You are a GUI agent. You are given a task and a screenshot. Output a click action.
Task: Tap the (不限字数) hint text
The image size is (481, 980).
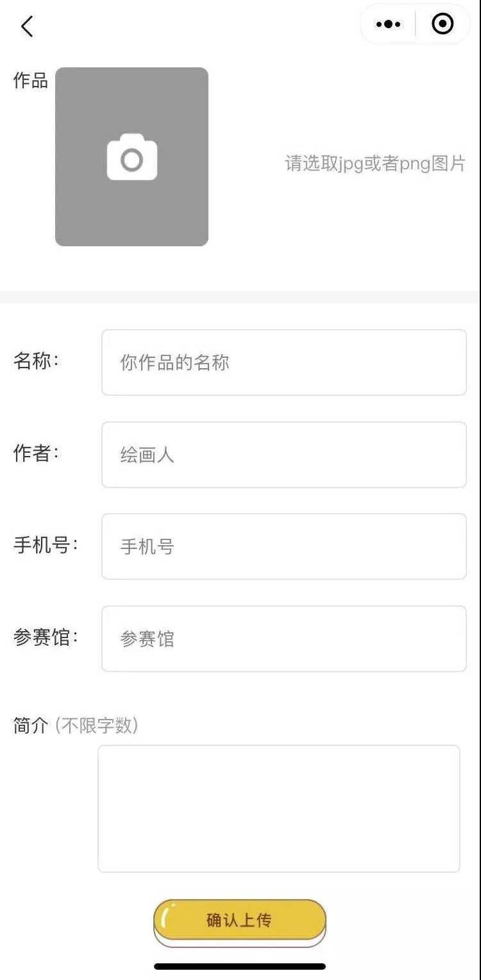point(97,725)
